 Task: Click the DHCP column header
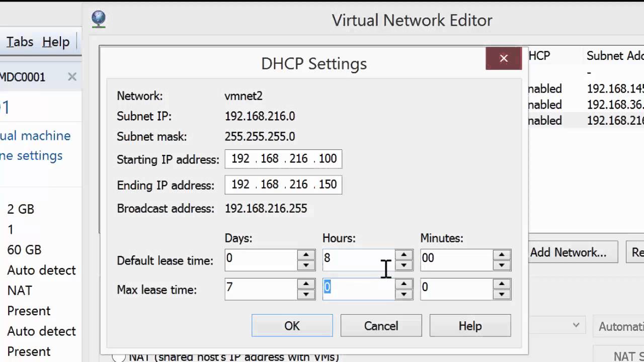(539, 56)
